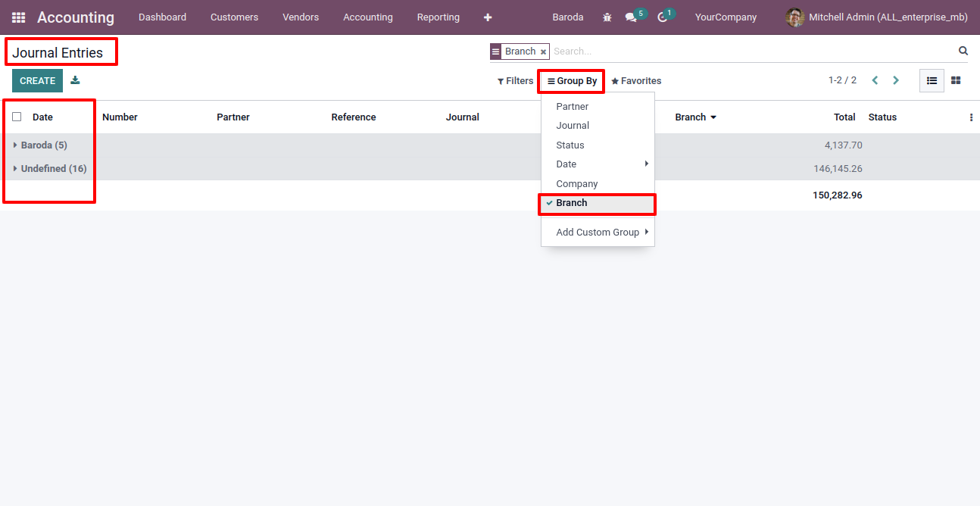Image resolution: width=980 pixels, height=506 pixels.
Task: Click the Branch facet group icon
Action: click(x=496, y=52)
